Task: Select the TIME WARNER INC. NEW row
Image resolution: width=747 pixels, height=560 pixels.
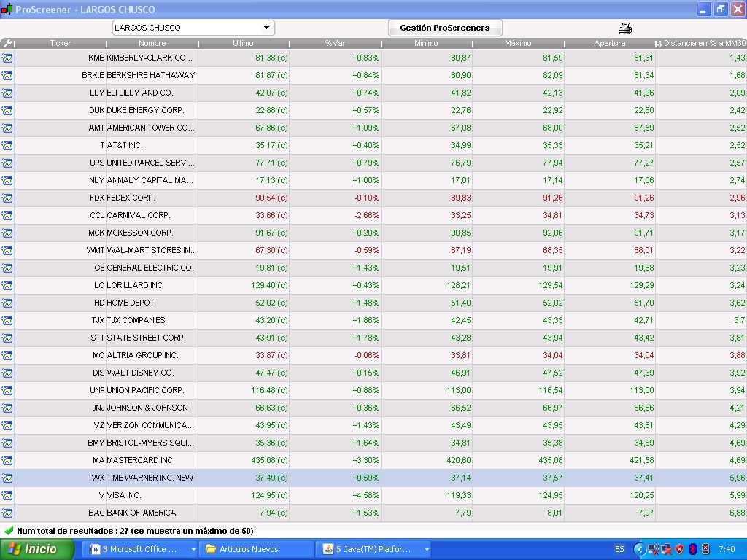Action: [373, 478]
